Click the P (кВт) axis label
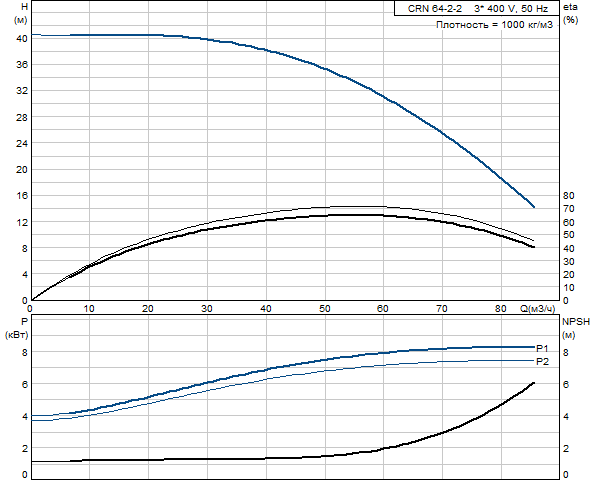This screenshot has width=592, height=480. pos(17,328)
